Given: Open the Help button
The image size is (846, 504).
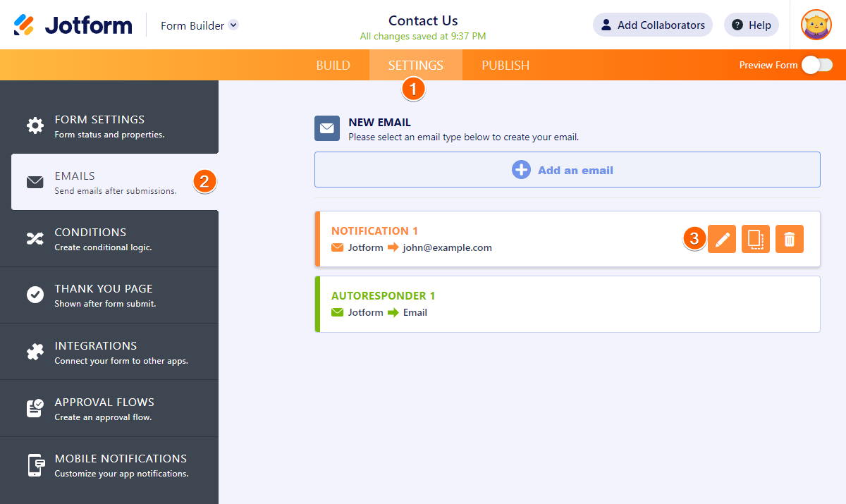Looking at the screenshot, I should point(751,25).
